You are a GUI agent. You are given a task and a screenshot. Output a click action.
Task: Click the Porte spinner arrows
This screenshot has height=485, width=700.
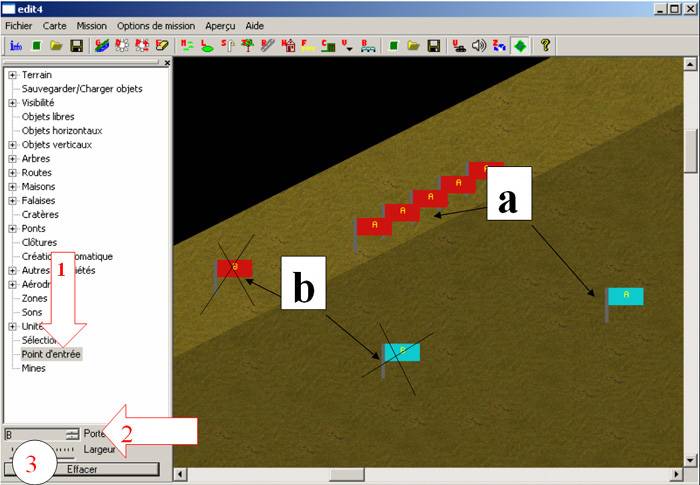pyautogui.click(x=72, y=434)
